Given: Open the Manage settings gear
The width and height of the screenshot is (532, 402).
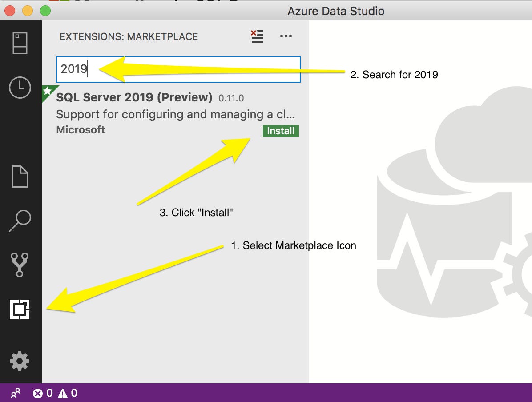Looking at the screenshot, I should tap(20, 361).
